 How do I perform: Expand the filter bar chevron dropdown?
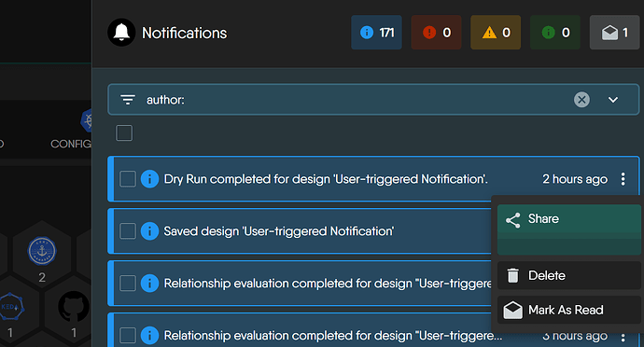tap(613, 100)
